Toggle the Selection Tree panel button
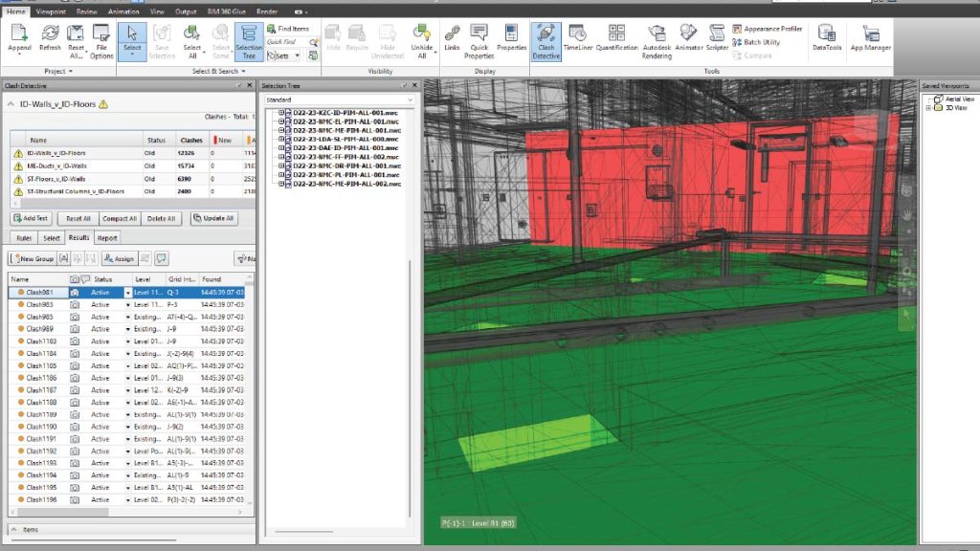 (249, 40)
